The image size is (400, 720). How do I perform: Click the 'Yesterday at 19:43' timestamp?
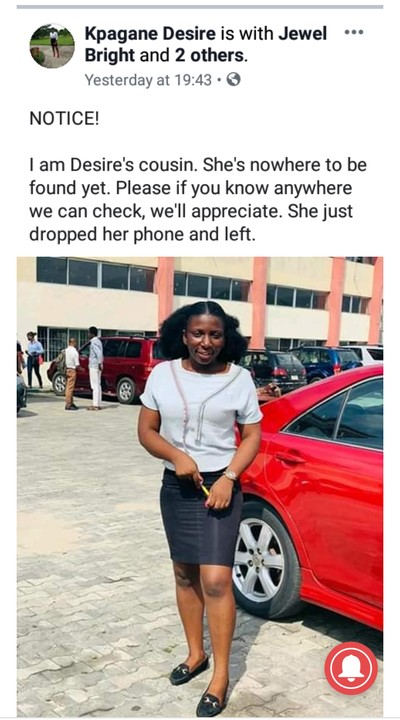[148, 80]
